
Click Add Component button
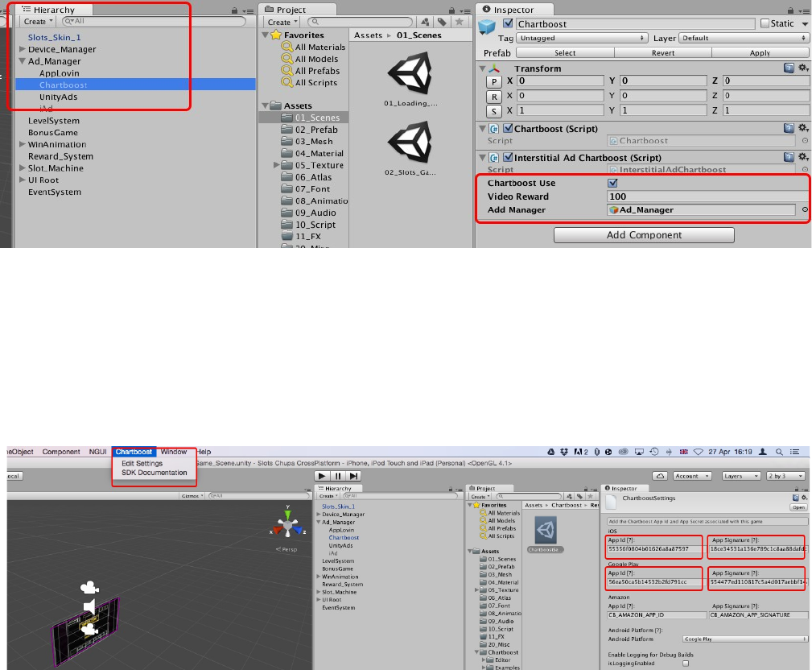click(644, 234)
